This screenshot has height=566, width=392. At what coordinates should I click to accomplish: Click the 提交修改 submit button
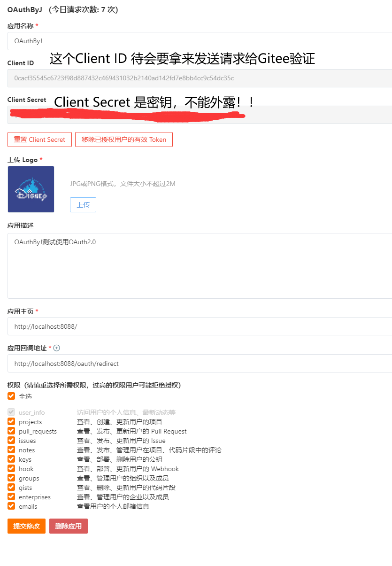26,526
